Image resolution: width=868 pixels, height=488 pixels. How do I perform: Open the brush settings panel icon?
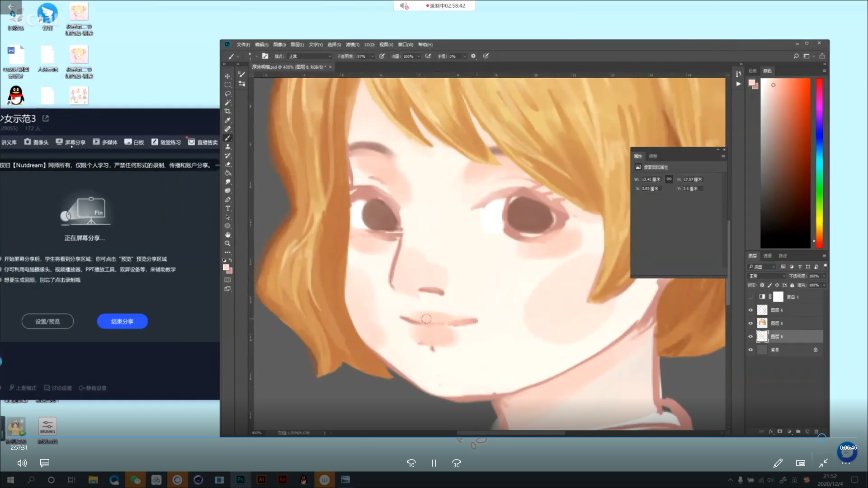pyautogui.click(x=265, y=56)
